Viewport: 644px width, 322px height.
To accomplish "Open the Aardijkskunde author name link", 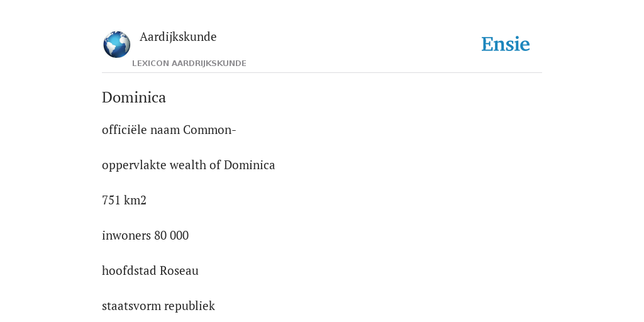I will (178, 36).
